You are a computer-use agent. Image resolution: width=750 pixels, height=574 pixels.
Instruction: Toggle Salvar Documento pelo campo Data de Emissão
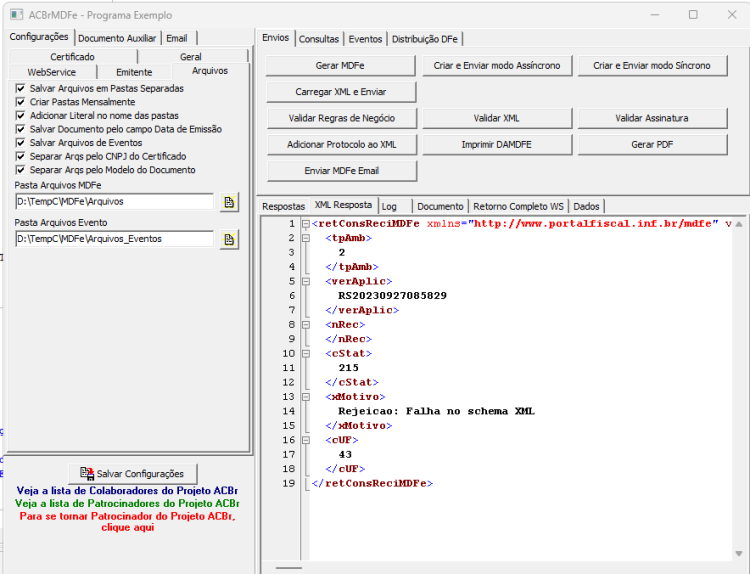coord(21,129)
